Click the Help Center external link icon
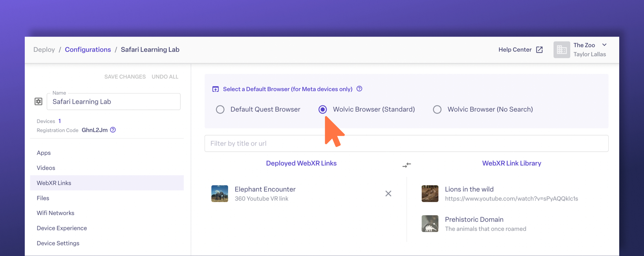644x256 pixels. pyautogui.click(x=540, y=50)
